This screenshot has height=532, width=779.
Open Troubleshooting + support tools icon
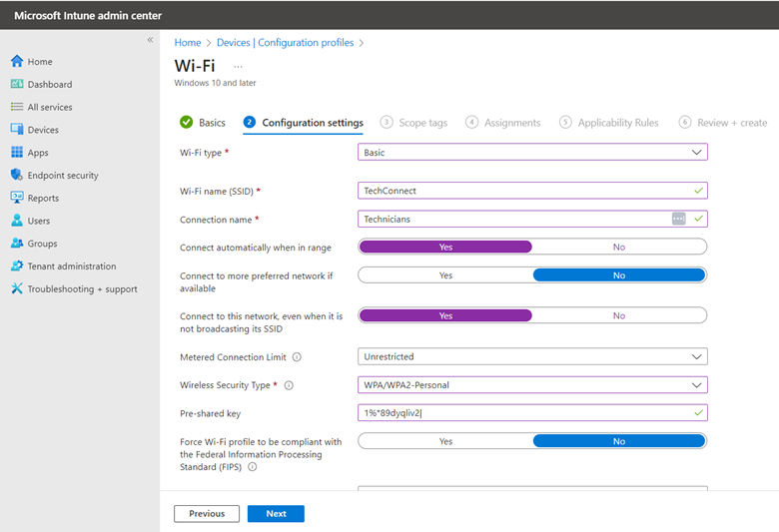coord(17,288)
